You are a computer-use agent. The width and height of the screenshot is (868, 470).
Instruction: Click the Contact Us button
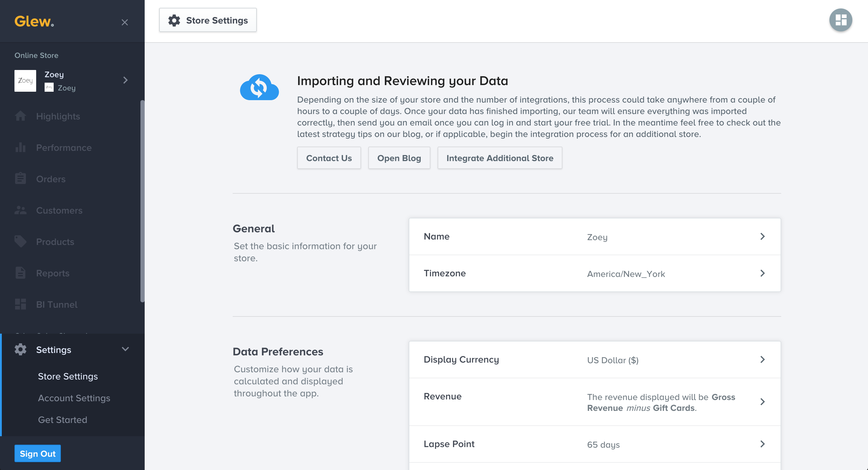329,158
